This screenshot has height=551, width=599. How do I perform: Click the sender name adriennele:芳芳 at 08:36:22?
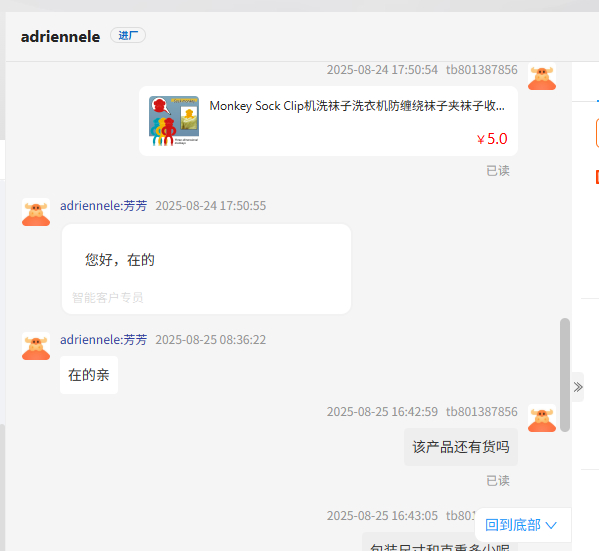(104, 340)
